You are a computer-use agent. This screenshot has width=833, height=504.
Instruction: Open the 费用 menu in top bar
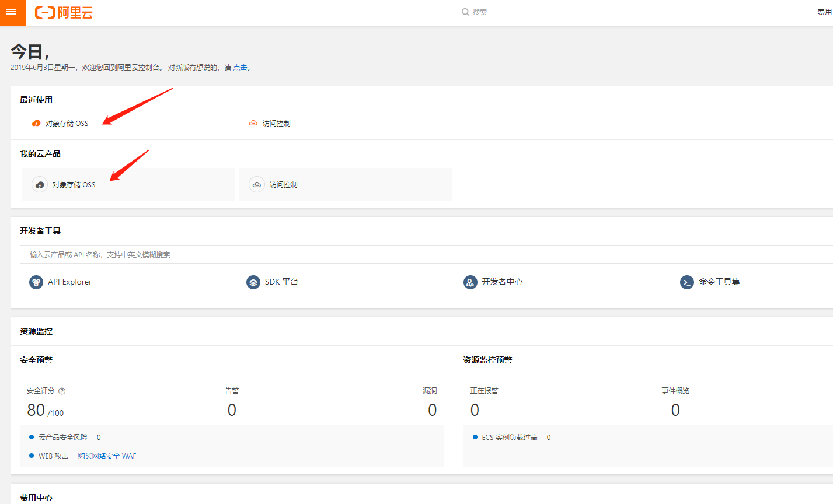[x=824, y=12]
